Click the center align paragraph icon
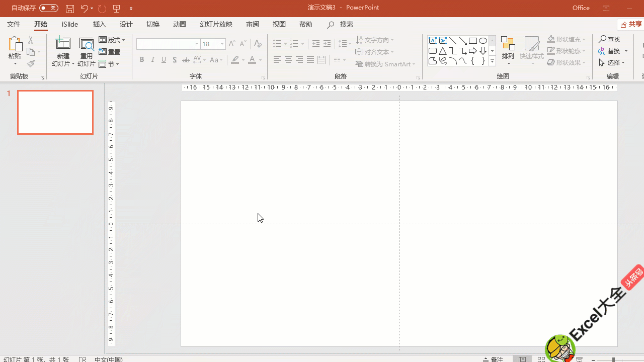The width and height of the screenshot is (644, 362). (288, 60)
